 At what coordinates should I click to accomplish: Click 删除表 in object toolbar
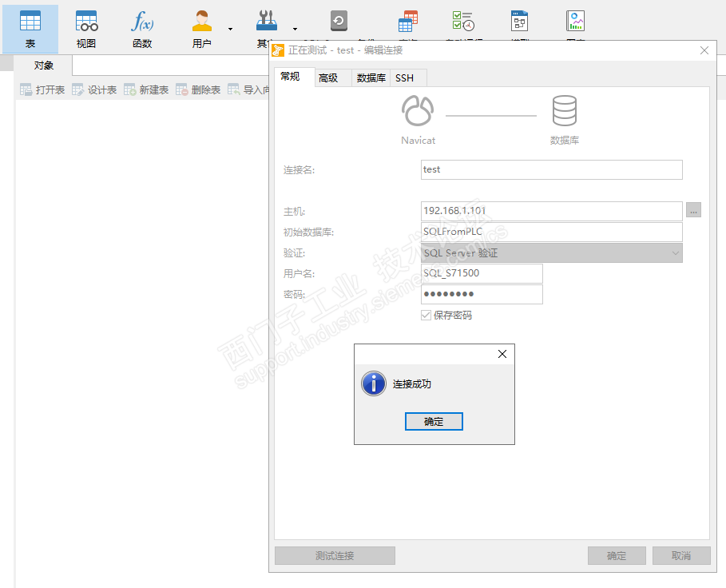pos(198,89)
